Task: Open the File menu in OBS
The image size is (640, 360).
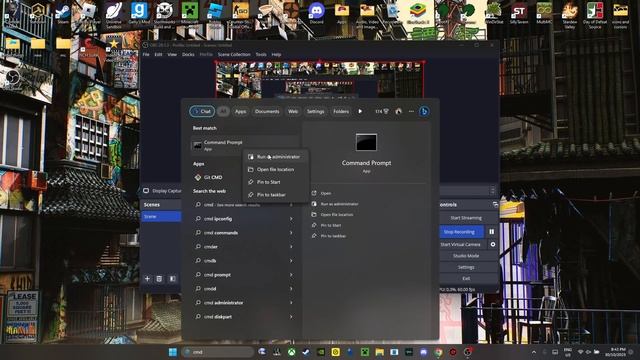Action: 146,54
